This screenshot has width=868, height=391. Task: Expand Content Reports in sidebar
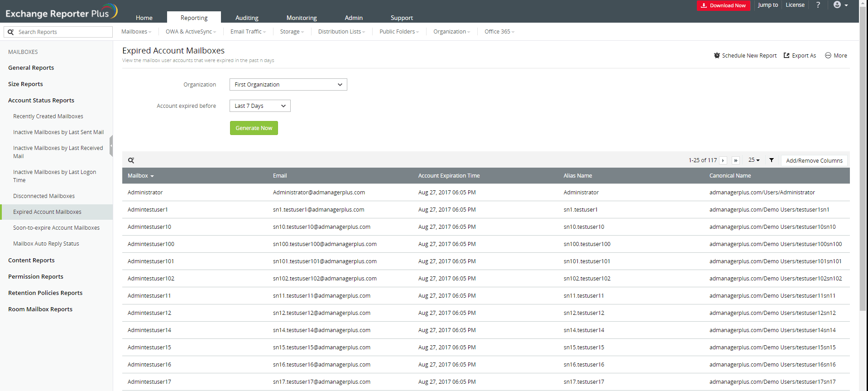31,261
